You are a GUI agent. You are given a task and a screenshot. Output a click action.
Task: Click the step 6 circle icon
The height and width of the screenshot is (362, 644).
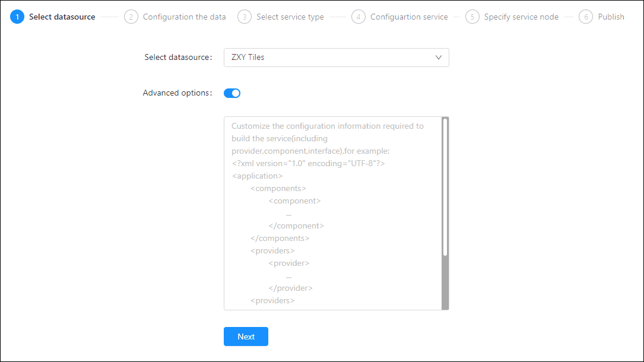pyautogui.click(x=586, y=17)
